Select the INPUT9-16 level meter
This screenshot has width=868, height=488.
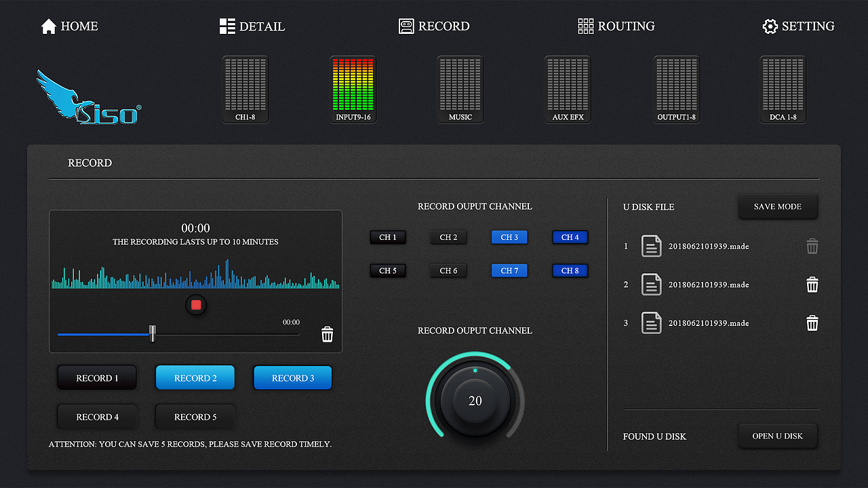point(353,89)
